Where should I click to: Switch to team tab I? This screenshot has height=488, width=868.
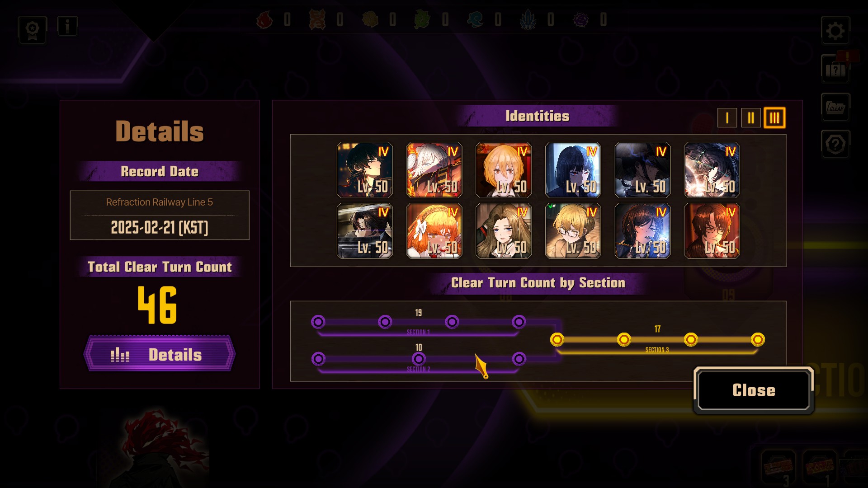tap(727, 118)
